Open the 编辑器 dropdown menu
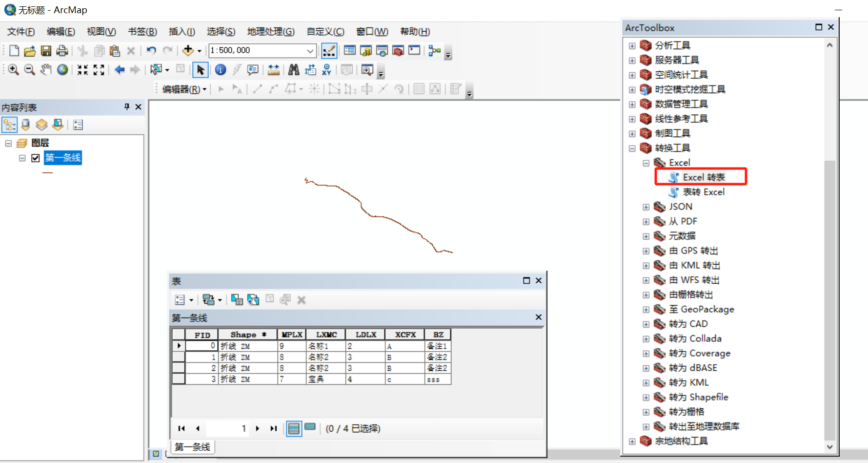The image size is (868, 463). pyautogui.click(x=184, y=89)
